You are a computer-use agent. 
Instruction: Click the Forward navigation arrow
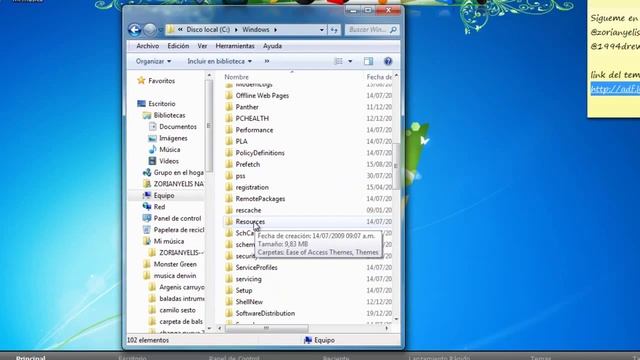point(150,29)
